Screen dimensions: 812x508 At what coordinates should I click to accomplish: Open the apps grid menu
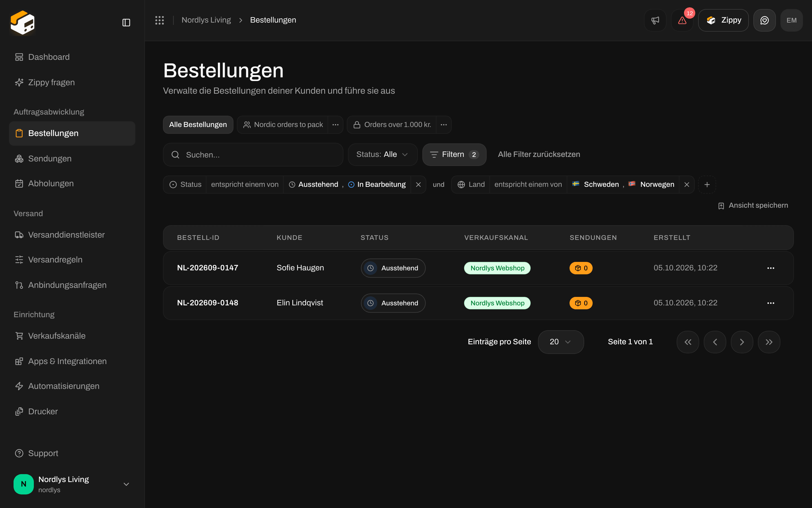159,20
